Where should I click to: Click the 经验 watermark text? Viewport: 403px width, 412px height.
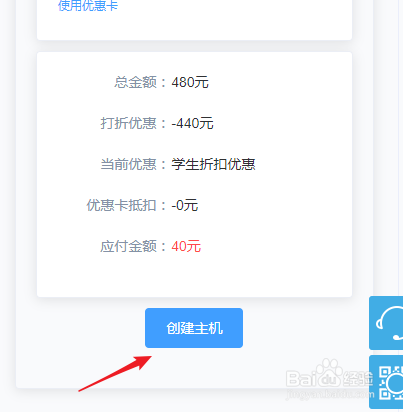358,379
